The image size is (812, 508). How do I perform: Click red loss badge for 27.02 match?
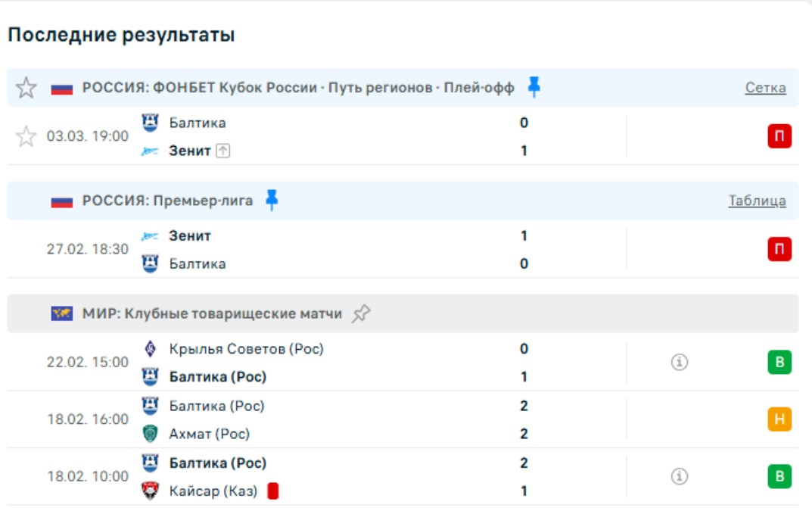click(x=779, y=249)
